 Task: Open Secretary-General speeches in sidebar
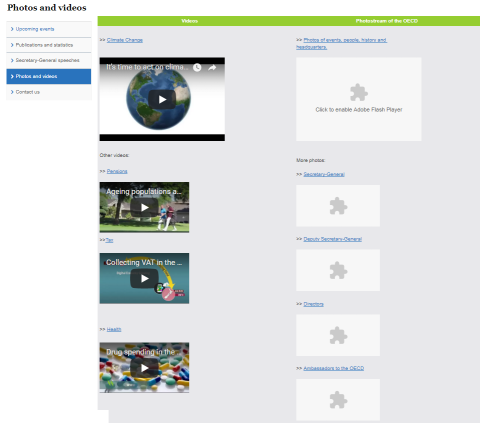pos(49,60)
